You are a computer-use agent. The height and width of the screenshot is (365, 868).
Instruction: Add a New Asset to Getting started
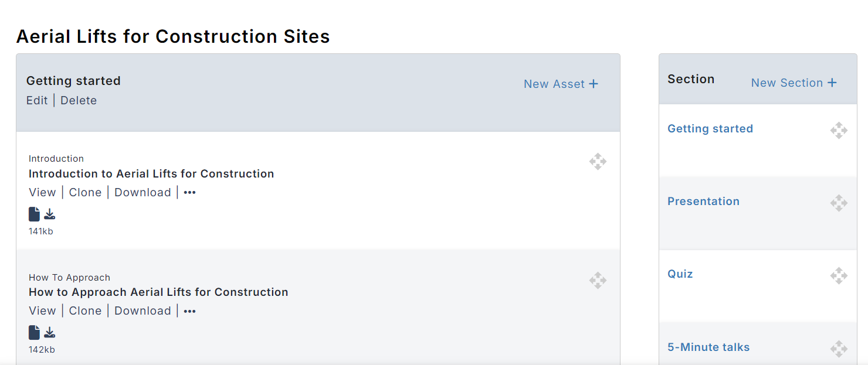561,84
